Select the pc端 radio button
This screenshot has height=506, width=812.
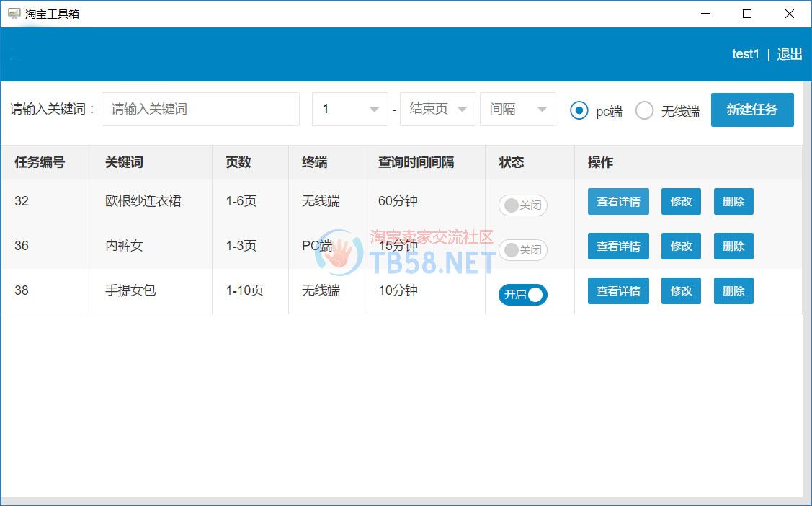point(579,110)
